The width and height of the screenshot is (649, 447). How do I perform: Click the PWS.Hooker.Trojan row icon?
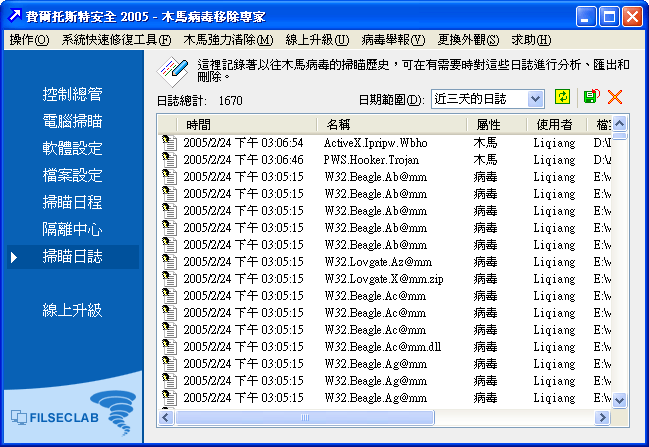click(169, 160)
